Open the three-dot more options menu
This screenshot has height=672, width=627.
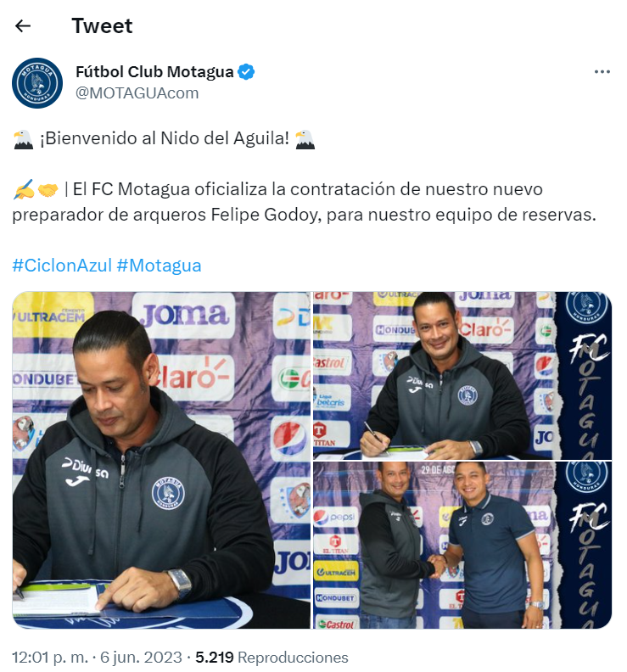[x=602, y=72]
